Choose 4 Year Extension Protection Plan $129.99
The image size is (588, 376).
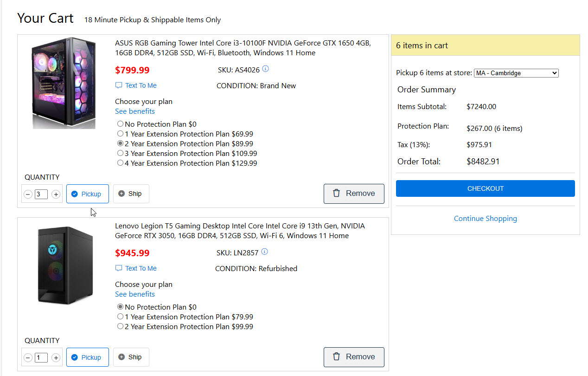point(121,163)
